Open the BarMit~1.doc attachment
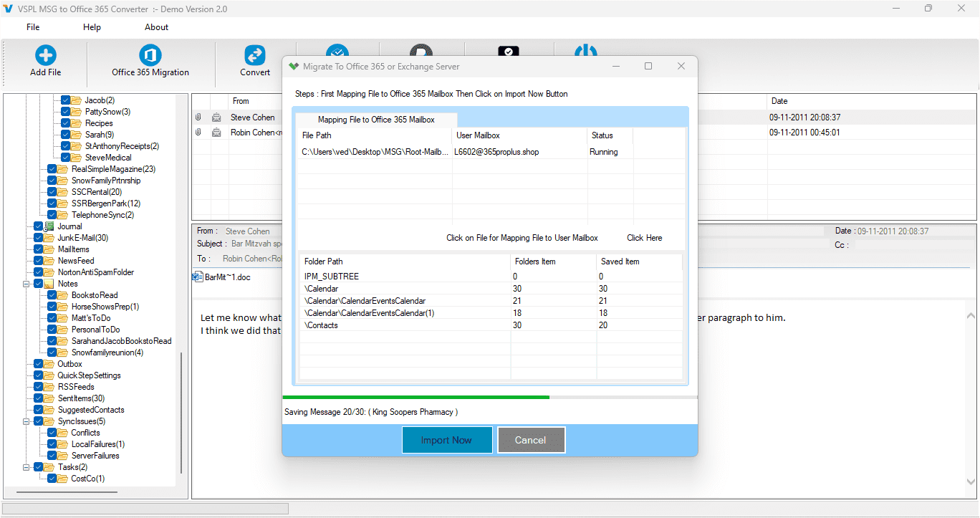 (221, 277)
